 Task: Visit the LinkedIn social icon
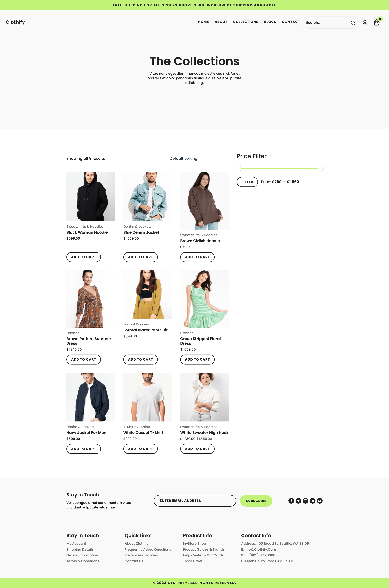click(313, 501)
